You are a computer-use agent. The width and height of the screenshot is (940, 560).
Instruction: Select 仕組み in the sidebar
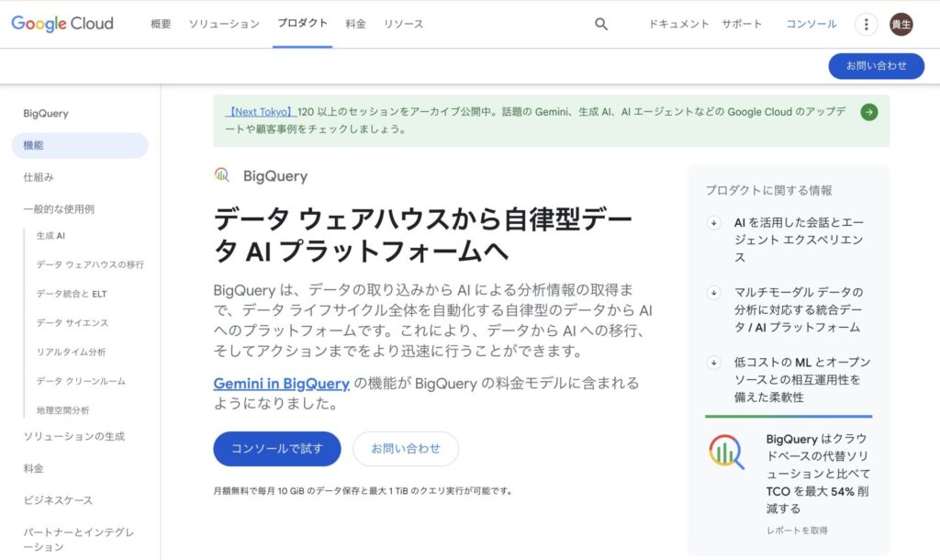(39, 177)
